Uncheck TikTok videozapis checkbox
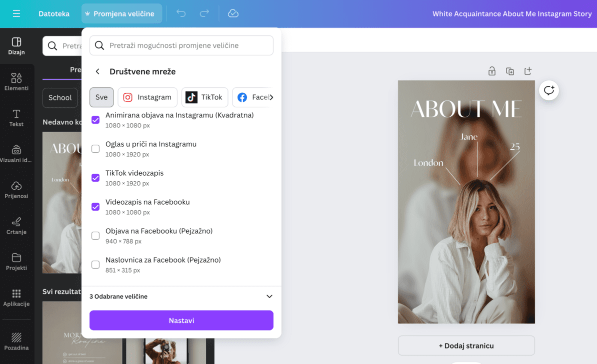The height and width of the screenshot is (364, 597). click(95, 178)
